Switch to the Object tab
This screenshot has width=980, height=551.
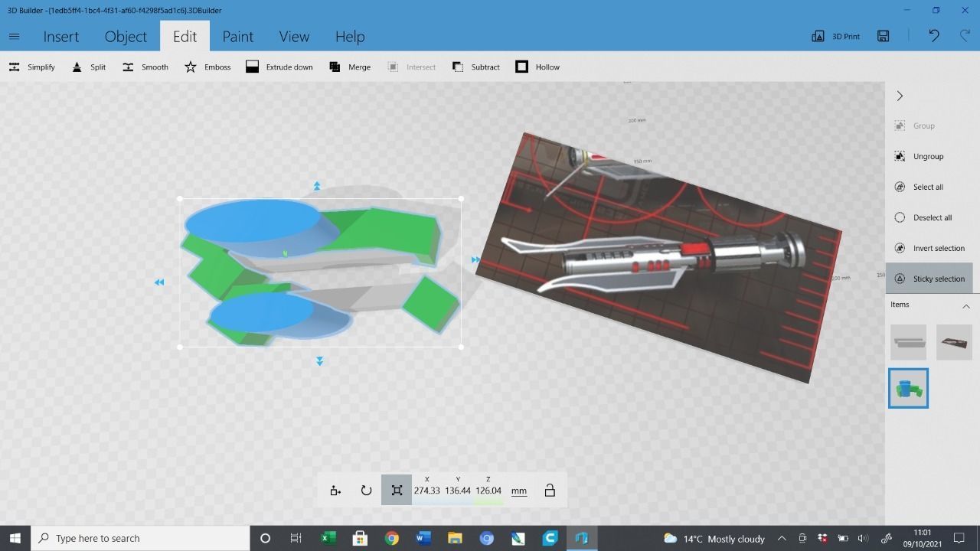click(x=126, y=36)
